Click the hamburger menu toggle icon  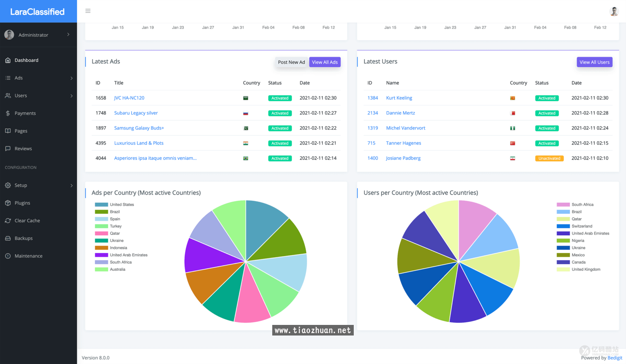coord(88,11)
